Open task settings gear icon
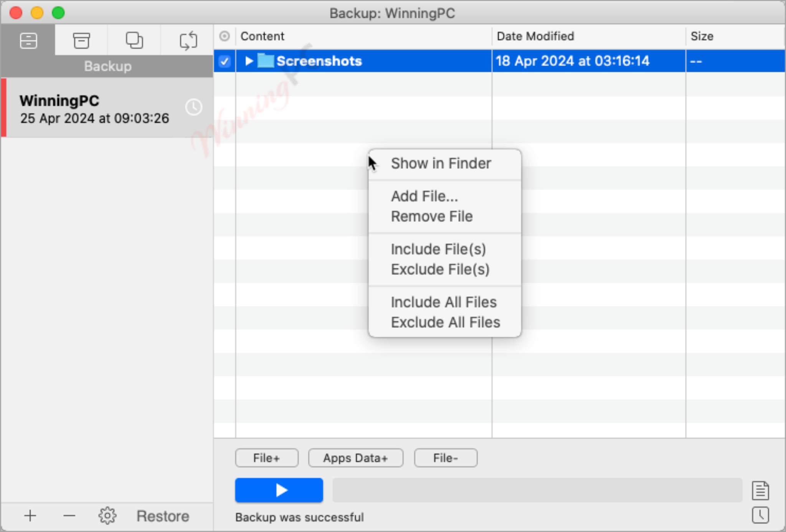Image resolution: width=786 pixels, height=532 pixels. point(107,516)
